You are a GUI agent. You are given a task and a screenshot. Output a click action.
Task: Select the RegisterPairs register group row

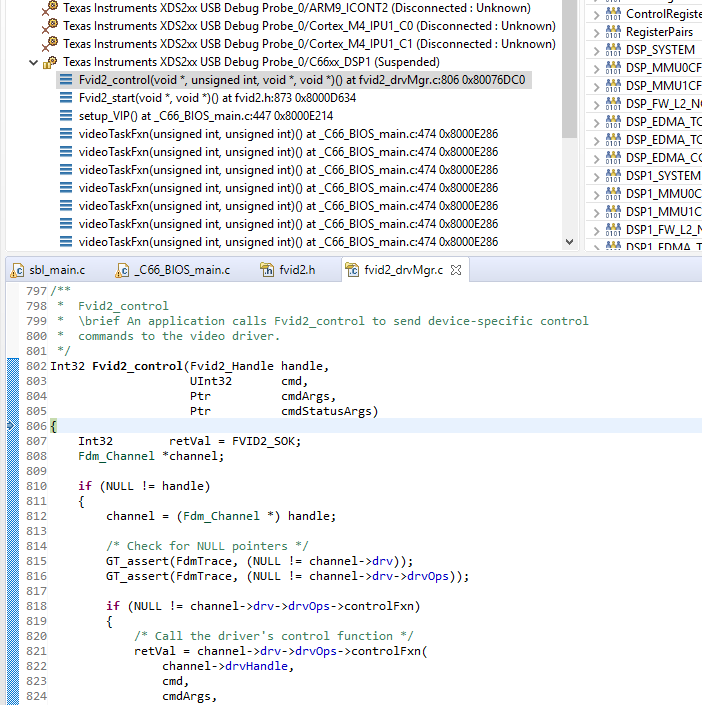pos(644,32)
